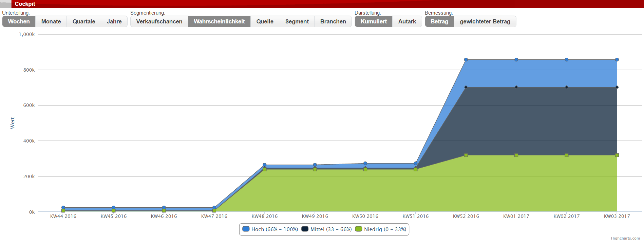This screenshot has height=245, width=644.
Task: Set display to Kumuliert
Action: (374, 21)
